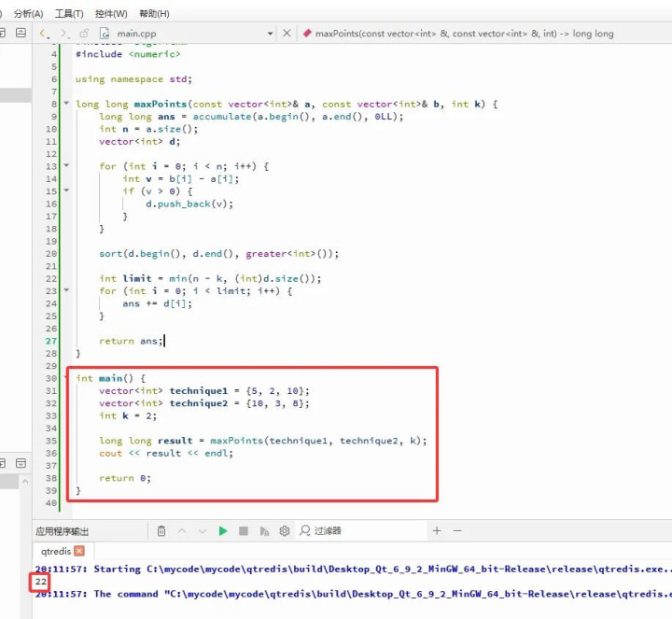Viewport: 672px width, 619px height.
Task: Toggle the editor file lock icon
Action: coord(84,34)
